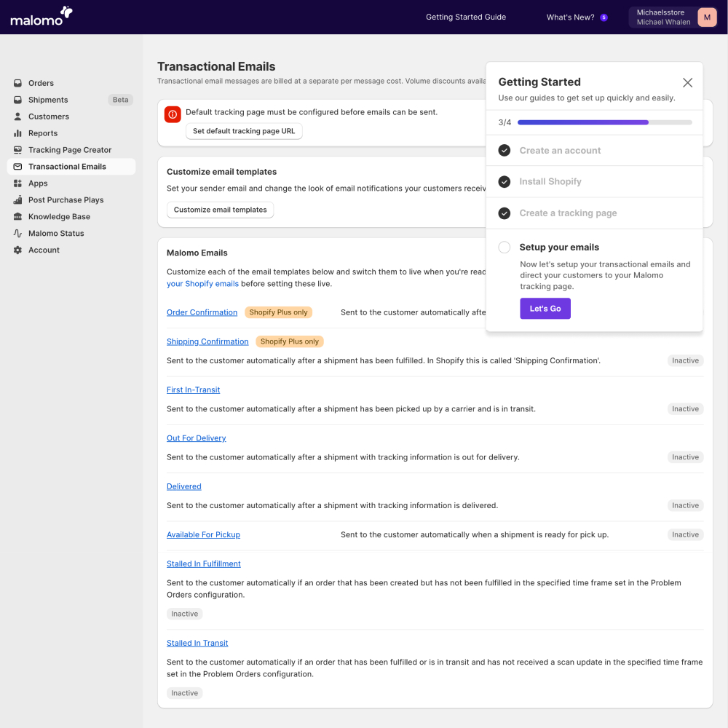
Task: Open Account settings in the sidebar
Action: pos(71,250)
